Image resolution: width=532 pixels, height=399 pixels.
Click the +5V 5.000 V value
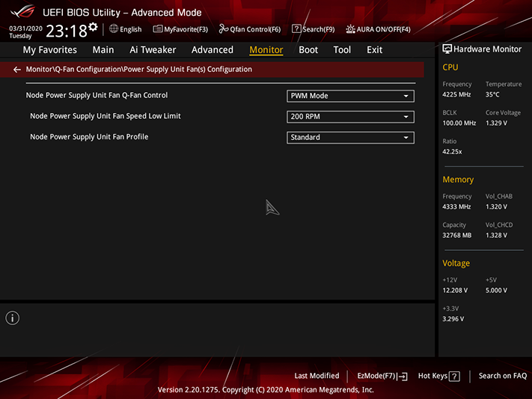(x=496, y=290)
